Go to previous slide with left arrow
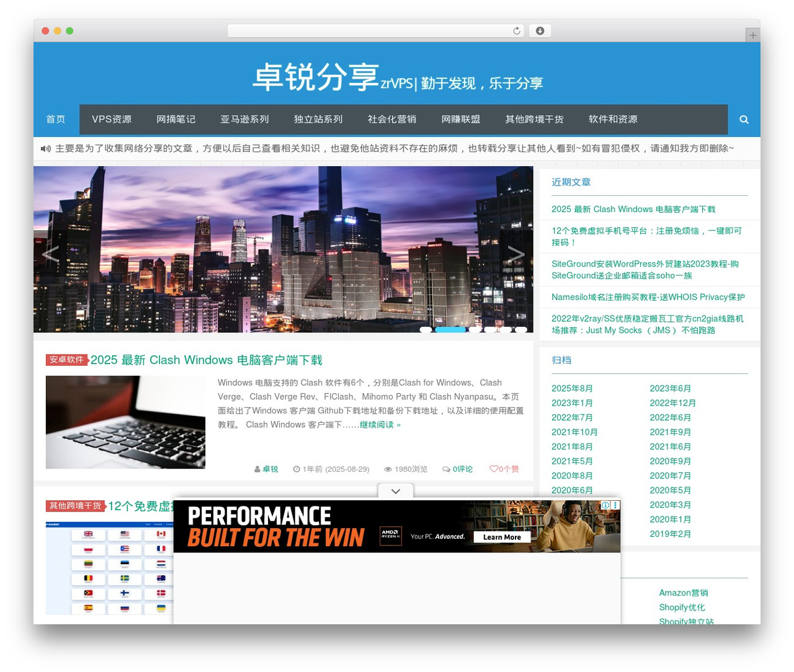 coord(50,254)
